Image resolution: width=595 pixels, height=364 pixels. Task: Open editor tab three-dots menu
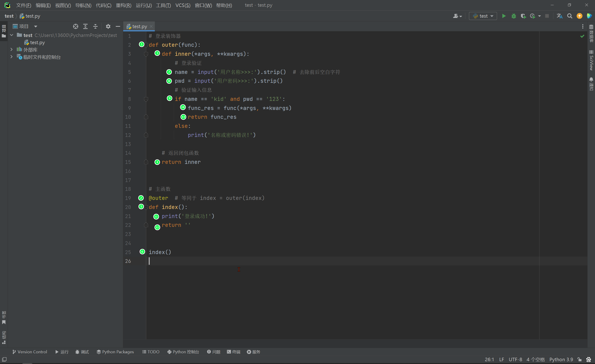click(582, 26)
